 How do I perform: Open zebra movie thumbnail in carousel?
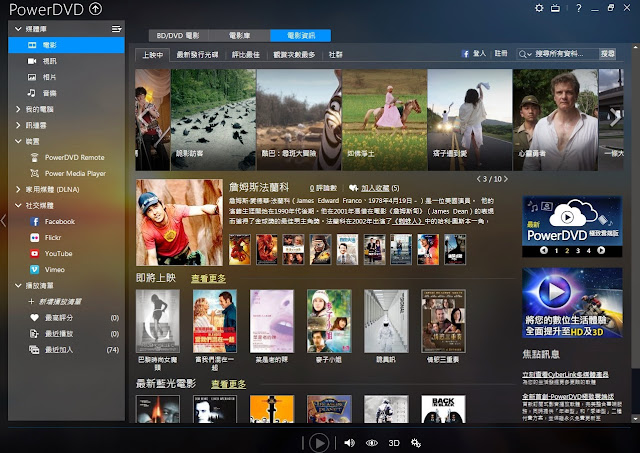point(299,120)
